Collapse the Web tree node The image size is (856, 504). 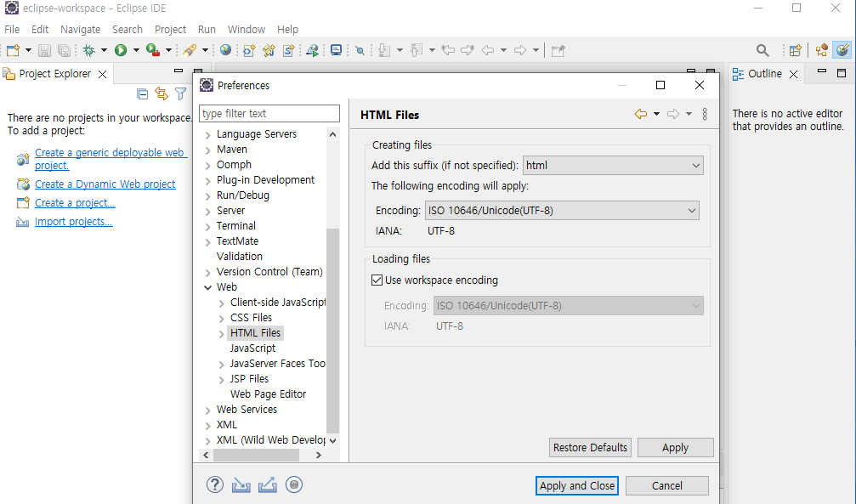[208, 287]
